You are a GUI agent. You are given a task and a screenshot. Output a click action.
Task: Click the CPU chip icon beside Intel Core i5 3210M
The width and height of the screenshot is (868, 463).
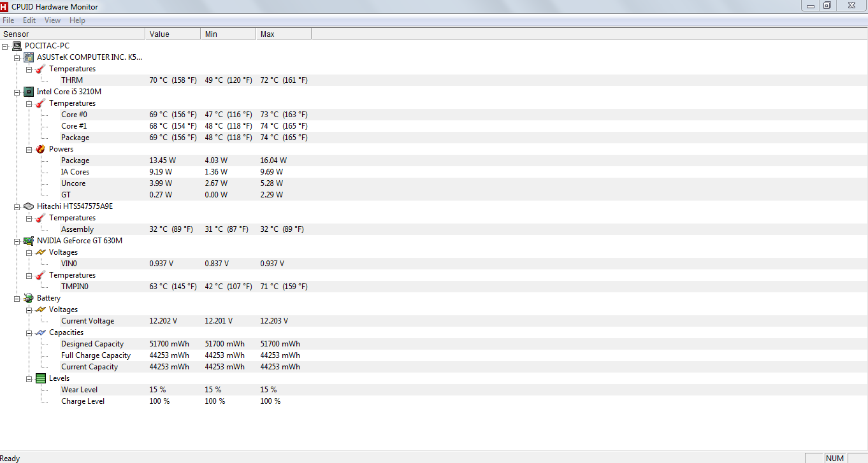coord(29,92)
